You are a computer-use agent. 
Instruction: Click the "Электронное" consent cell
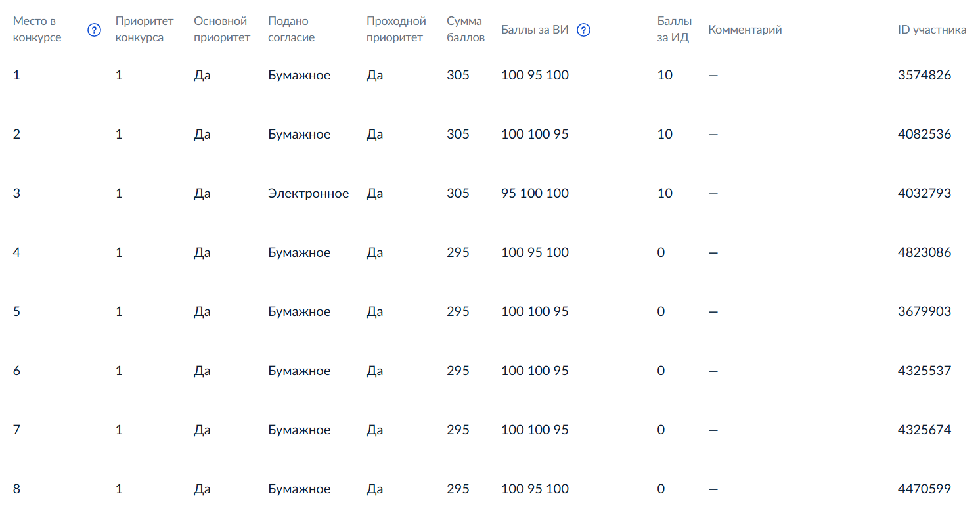(308, 193)
